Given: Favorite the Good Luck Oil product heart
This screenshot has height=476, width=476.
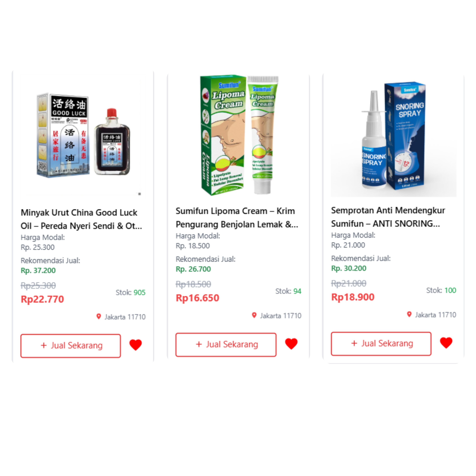Looking at the screenshot, I should click(x=136, y=345).
